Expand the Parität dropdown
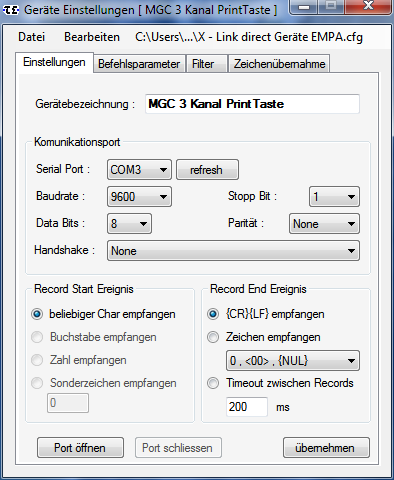Viewport: 394px width, 480px height. (x=324, y=224)
